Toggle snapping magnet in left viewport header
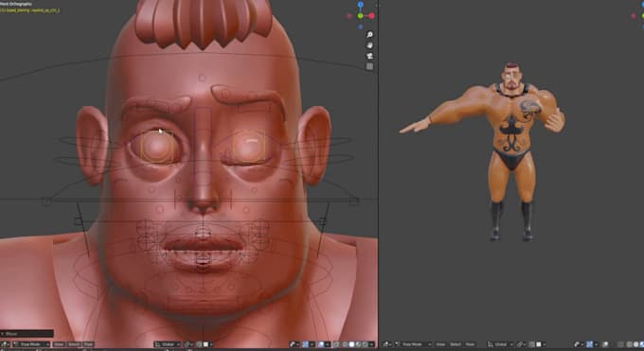The image size is (644, 351). 199,344
